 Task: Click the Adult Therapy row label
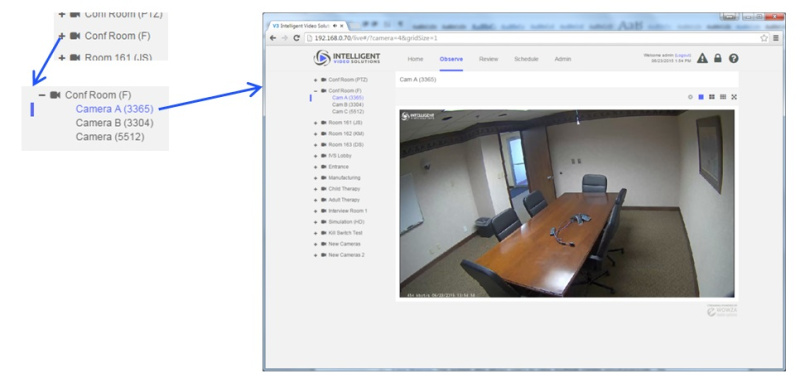[344, 200]
